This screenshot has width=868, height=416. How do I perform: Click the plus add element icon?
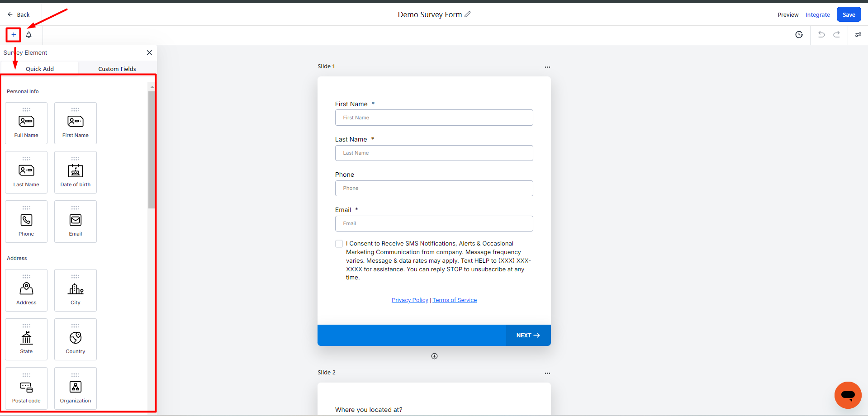[x=14, y=35]
